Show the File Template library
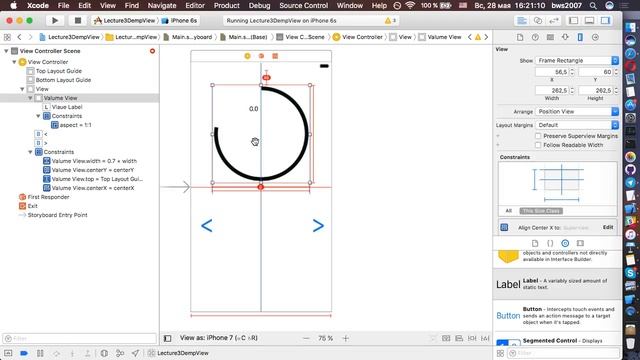Viewport: 640px width, 360px height. pyautogui.click(x=535, y=243)
